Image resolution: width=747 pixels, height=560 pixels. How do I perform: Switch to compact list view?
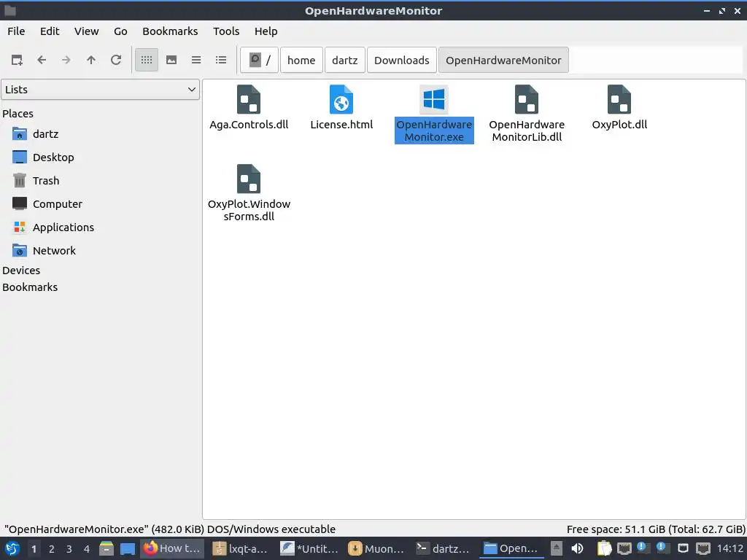click(x=196, y=60)
